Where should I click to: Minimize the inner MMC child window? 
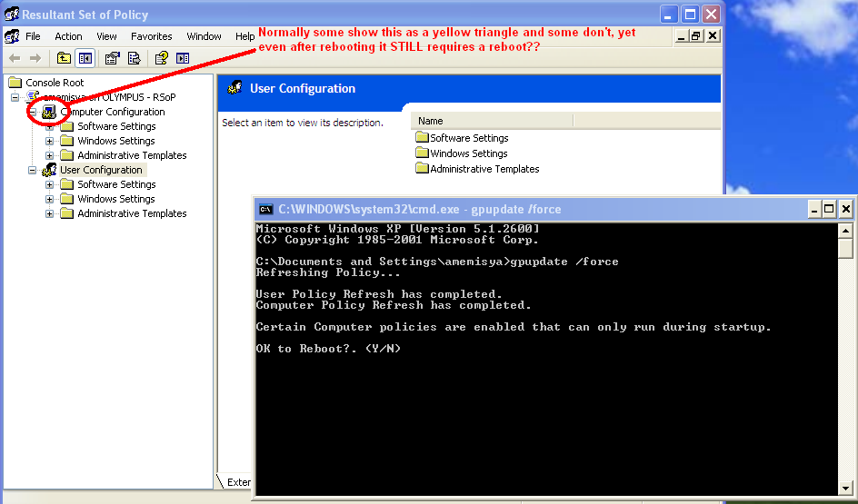point(682,36)
